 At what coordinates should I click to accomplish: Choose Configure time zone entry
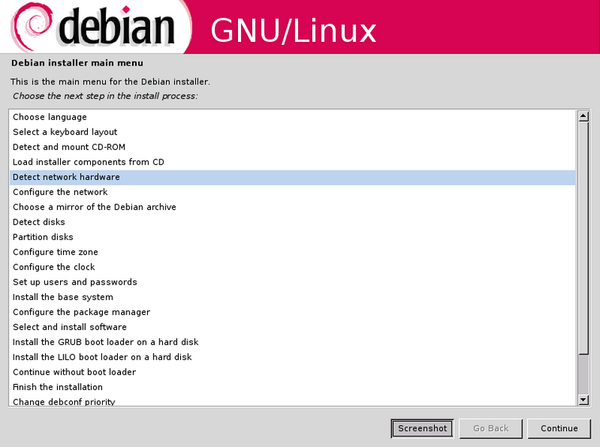pos(292,252)
